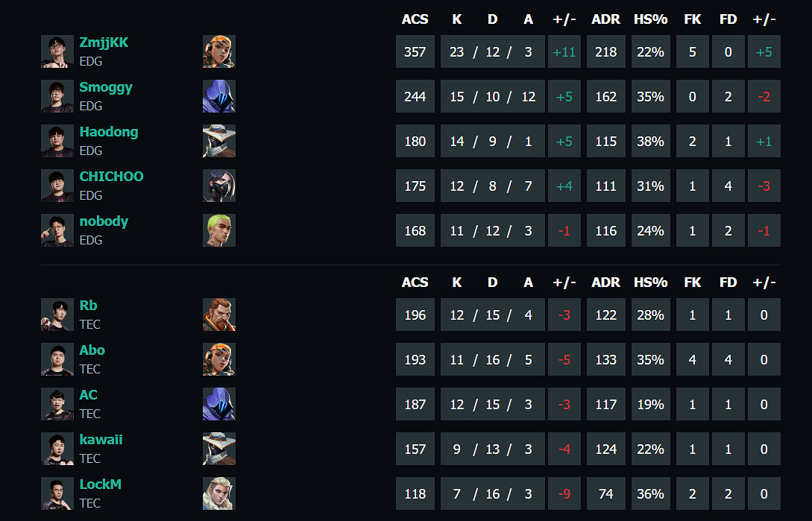Screen dimensions: 812x521
Task: Open ZmjjKK's player profile
Action: click(105, 42)
